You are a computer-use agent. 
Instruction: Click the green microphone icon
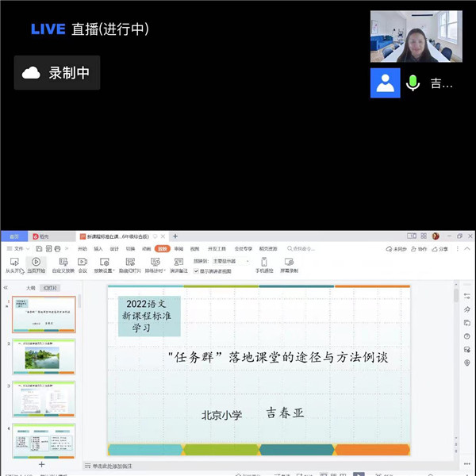[x=413, y=83]
